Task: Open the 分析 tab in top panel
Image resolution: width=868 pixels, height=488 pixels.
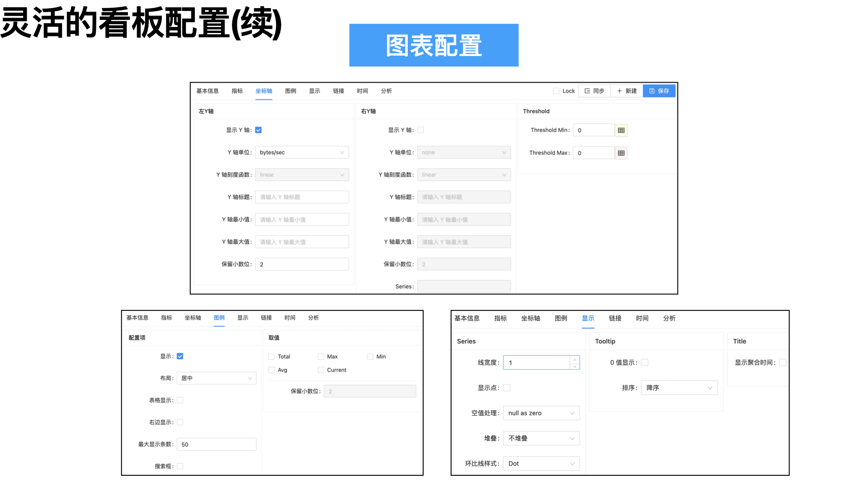Action: coord(386,91)
